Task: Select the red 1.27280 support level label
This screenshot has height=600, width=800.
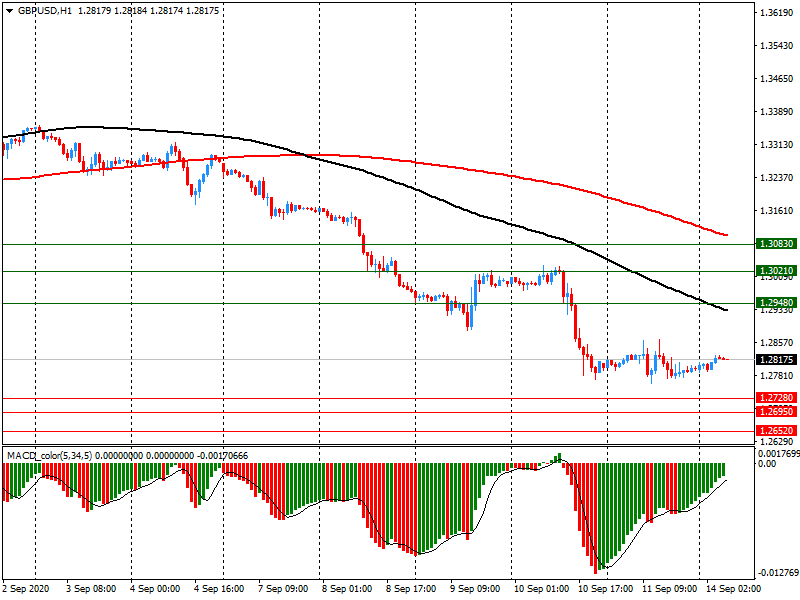Action: point(776,398)
